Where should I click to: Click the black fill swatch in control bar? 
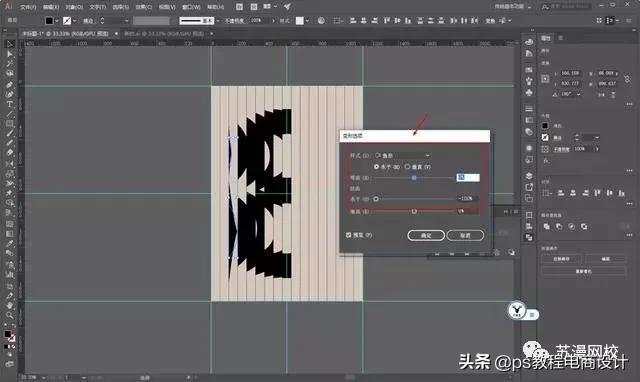pos(49,20)
